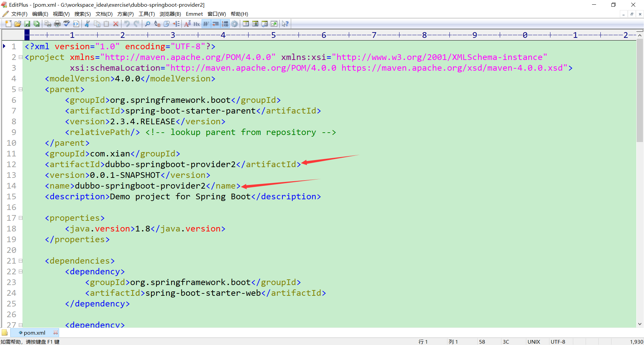Collapse the properties block at line 17
This screenshot has height=345, width=644.
point(20,218)
